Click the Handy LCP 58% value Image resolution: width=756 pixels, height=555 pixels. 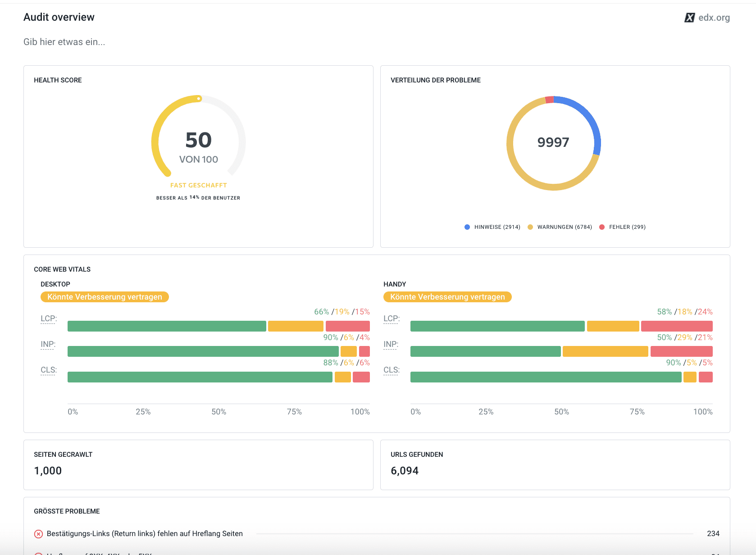coord(665,312)
